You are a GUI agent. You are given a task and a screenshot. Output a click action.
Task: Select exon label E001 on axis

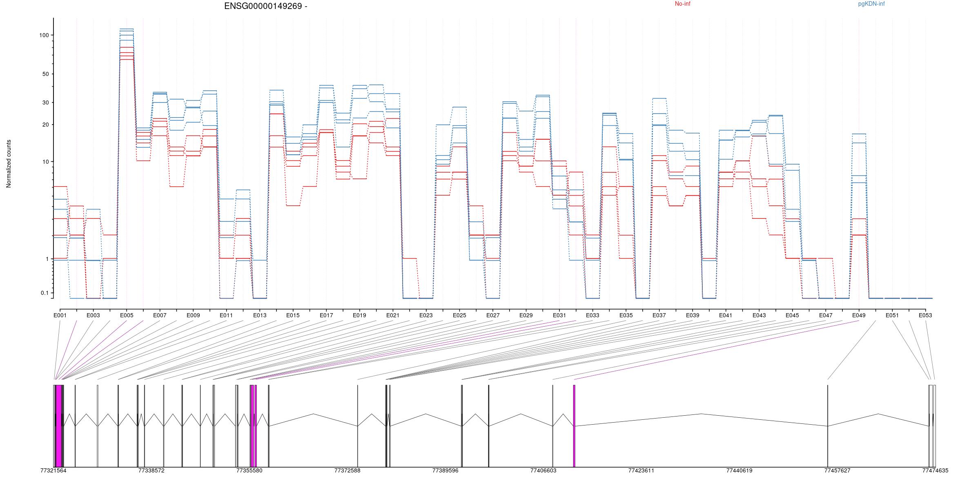coord(60,315)
